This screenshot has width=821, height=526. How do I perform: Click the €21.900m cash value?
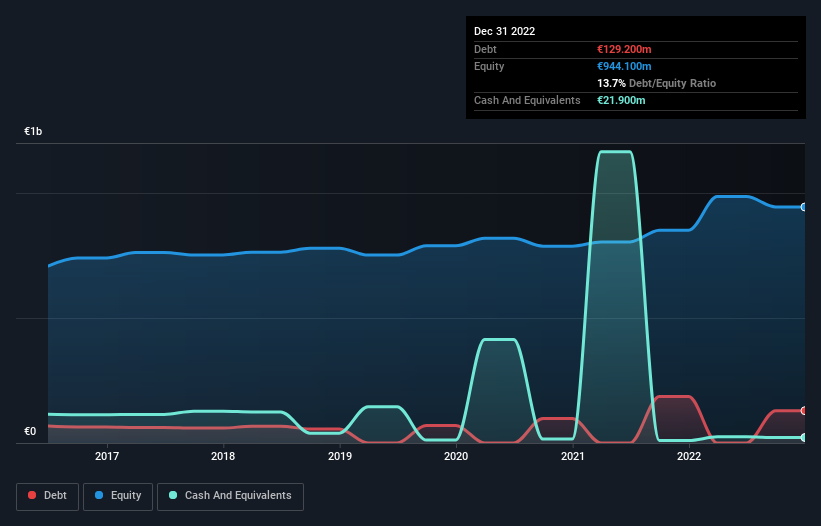(x=621, y=100)
